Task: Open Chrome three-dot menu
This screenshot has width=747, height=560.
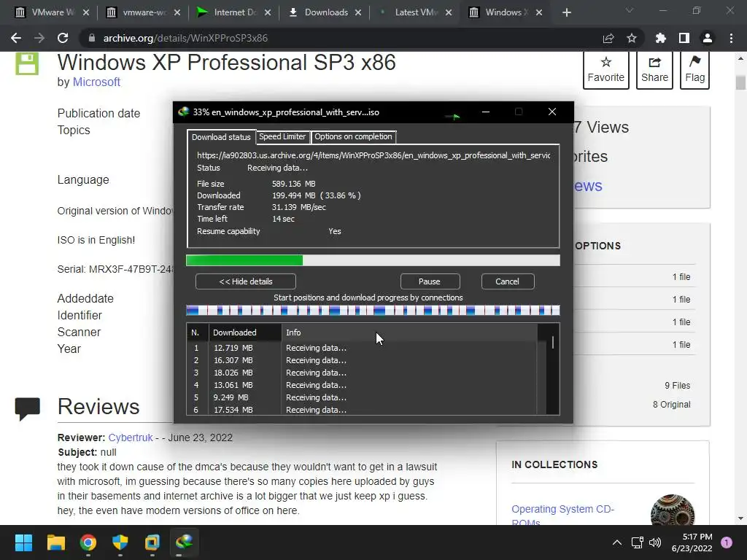Action: (x=731, y=38)
